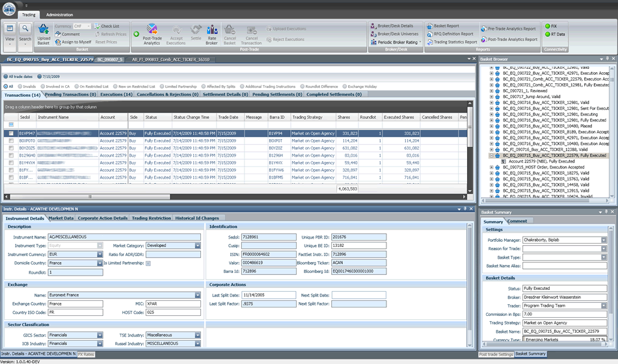Open the Portfolio Manager dropdown
The image size is (618, 364).
(x=603, y=240)
